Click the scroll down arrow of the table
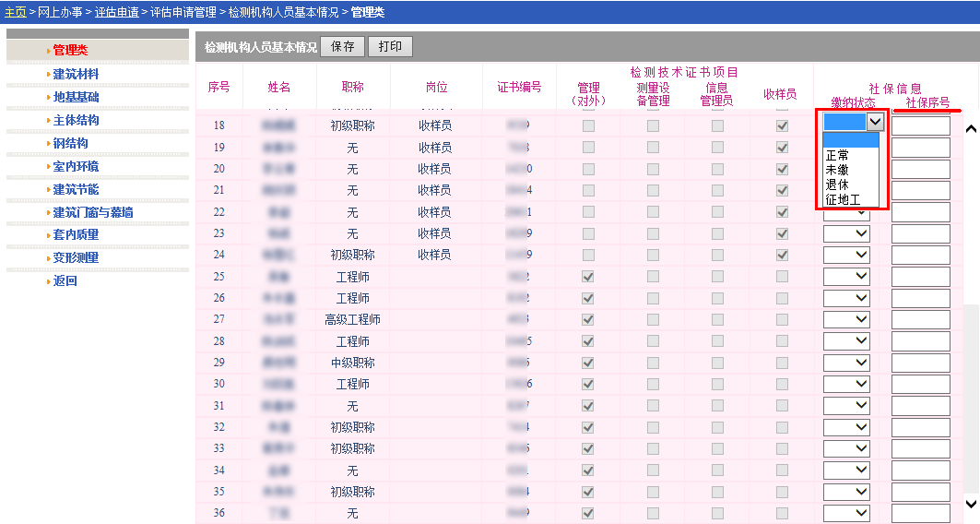The width and height of the screenshot is (980, 524). point(971,504)
